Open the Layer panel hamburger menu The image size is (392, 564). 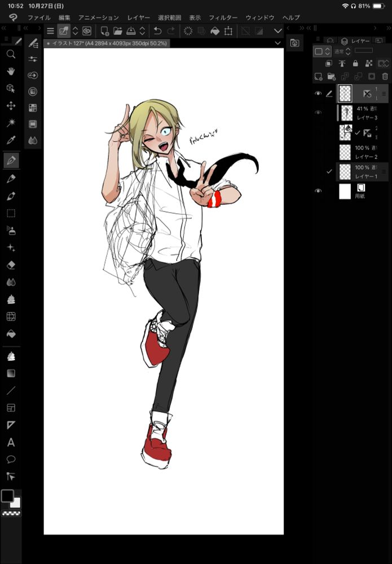318,39
